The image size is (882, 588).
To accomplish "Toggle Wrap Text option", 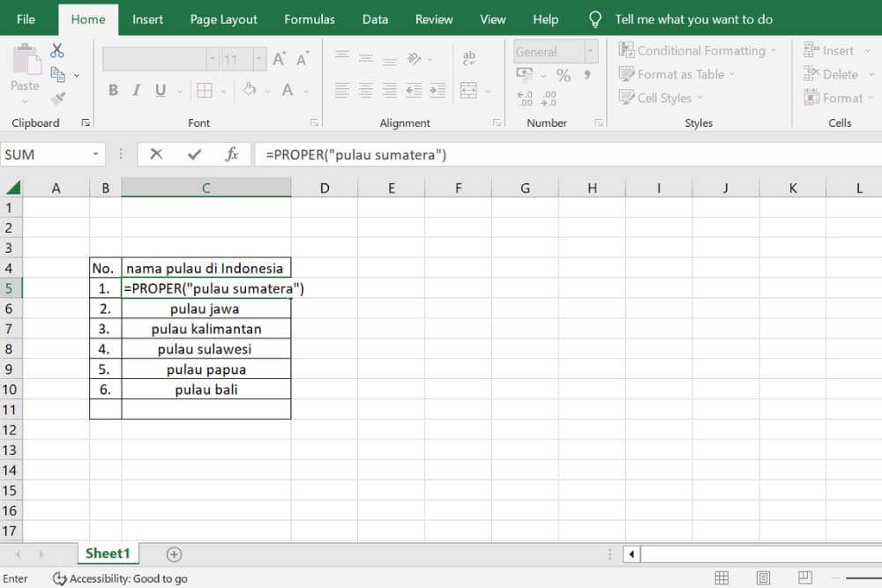I will click(468, 58).
